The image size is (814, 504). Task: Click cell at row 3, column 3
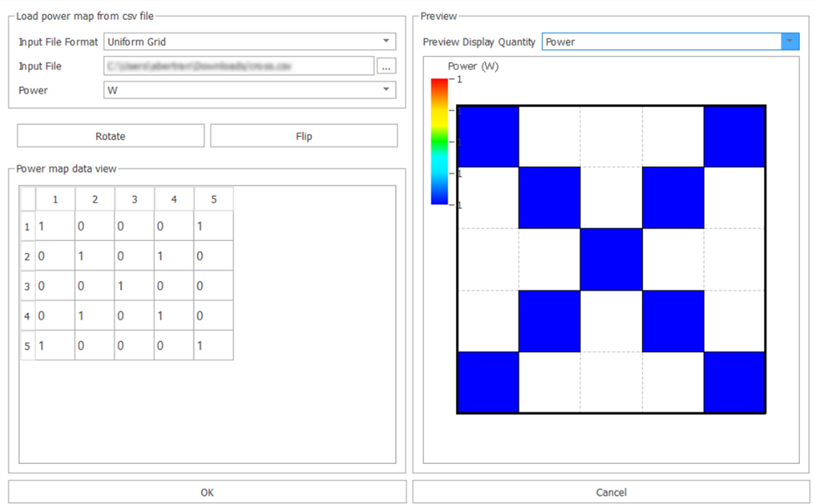(x=134, y=286)
